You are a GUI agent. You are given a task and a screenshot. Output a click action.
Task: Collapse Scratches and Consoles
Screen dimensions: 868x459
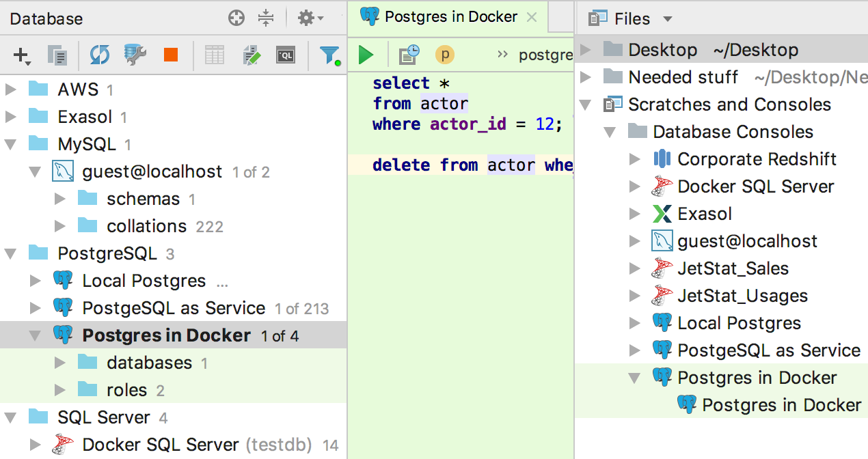(585, 105)
